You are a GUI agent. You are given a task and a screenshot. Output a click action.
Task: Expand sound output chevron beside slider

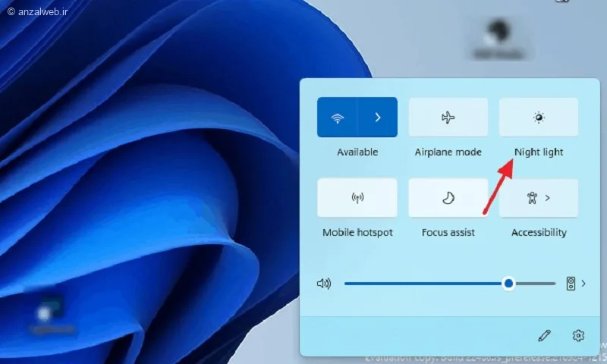pyautogui.click(x=583, y=284)
